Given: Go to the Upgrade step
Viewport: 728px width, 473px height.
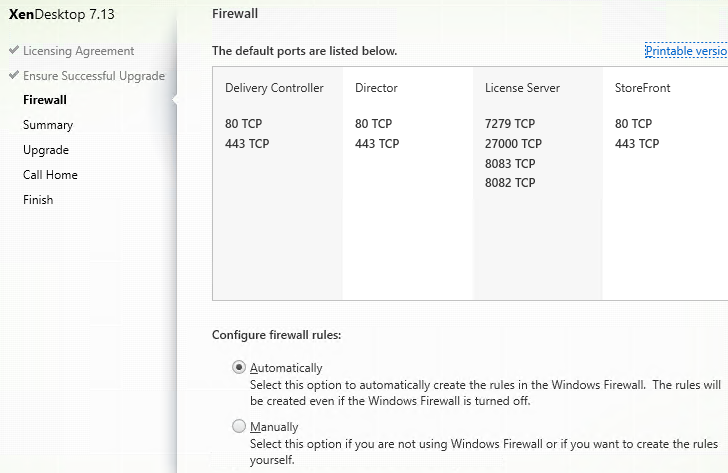Looking at the screenshot, I should [46, 150].
